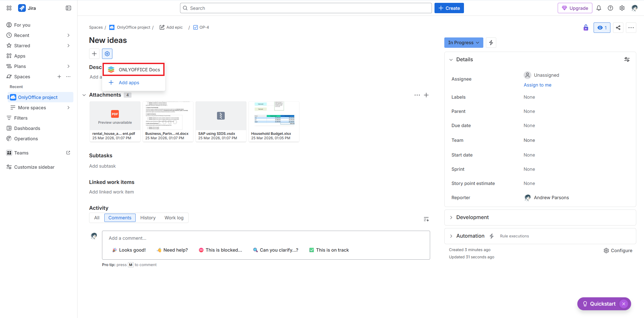Switch to the History activity tab
644x318 pixels.
click(148, 218)
